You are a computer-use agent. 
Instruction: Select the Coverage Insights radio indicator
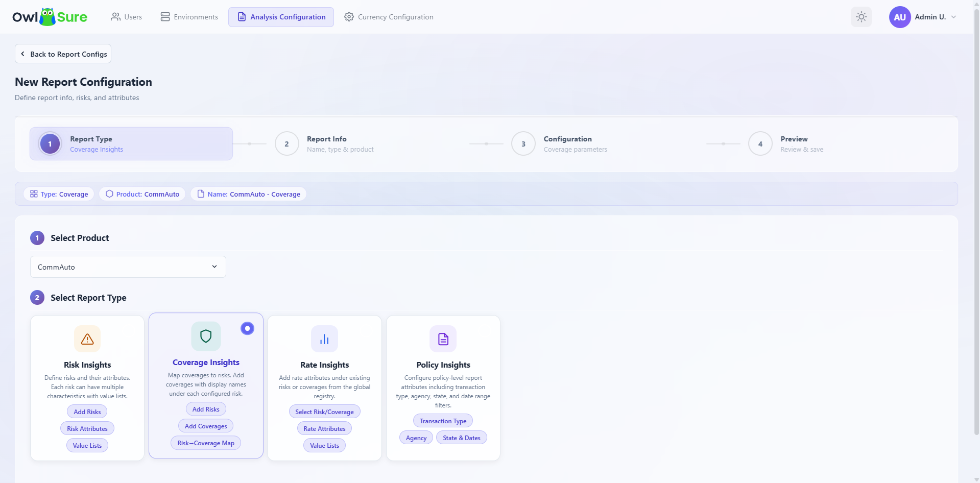247,328
